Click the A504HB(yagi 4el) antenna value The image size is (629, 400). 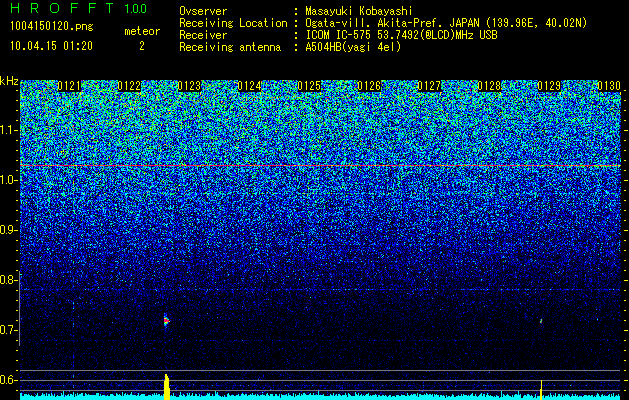point(353,47)
